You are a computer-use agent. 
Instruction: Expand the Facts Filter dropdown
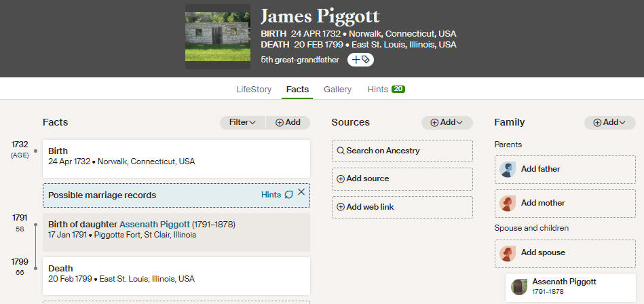tap(242, 122)
